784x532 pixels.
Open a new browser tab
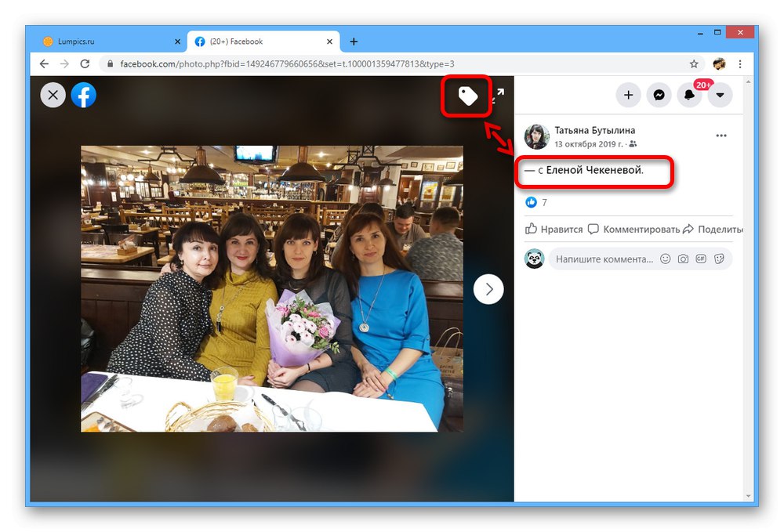tap(354, 42)
